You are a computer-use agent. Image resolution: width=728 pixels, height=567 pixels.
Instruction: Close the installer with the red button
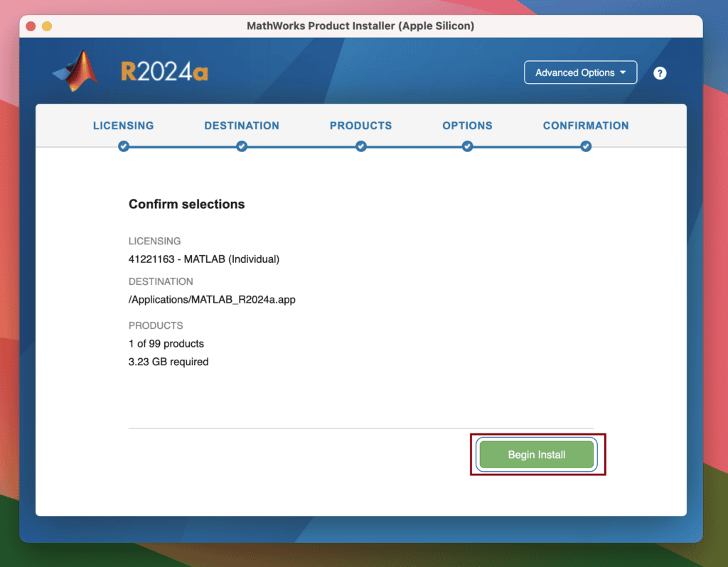tap(31, 26)
